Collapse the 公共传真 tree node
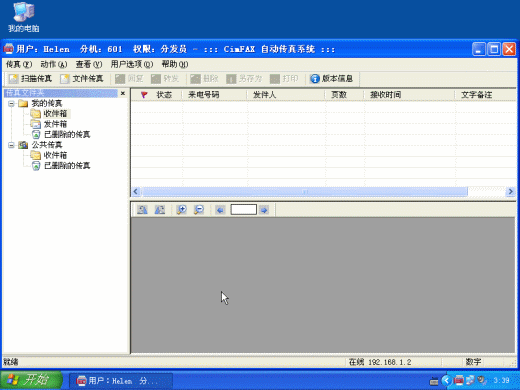The image size is (520, 390). tap(11, 145)
